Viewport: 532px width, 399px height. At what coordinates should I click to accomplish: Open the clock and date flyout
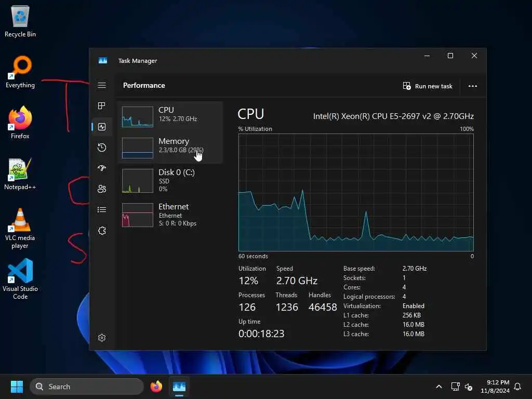click(x=495, y=387)
